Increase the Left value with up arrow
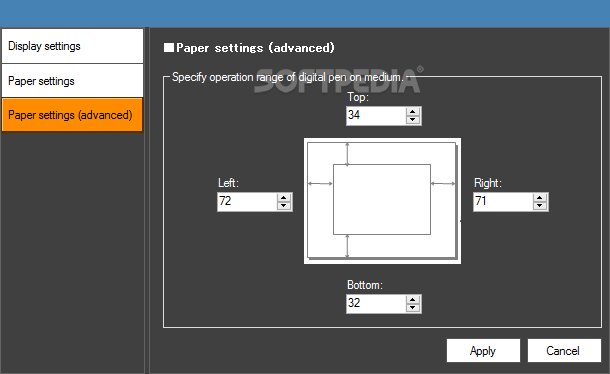 coord(284,198)
